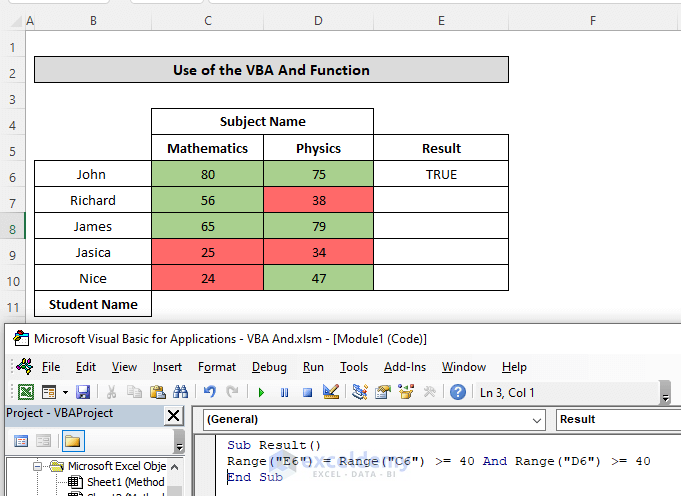The image size is (681, 496).
Task: Select column D header
Action: point(318,20)
